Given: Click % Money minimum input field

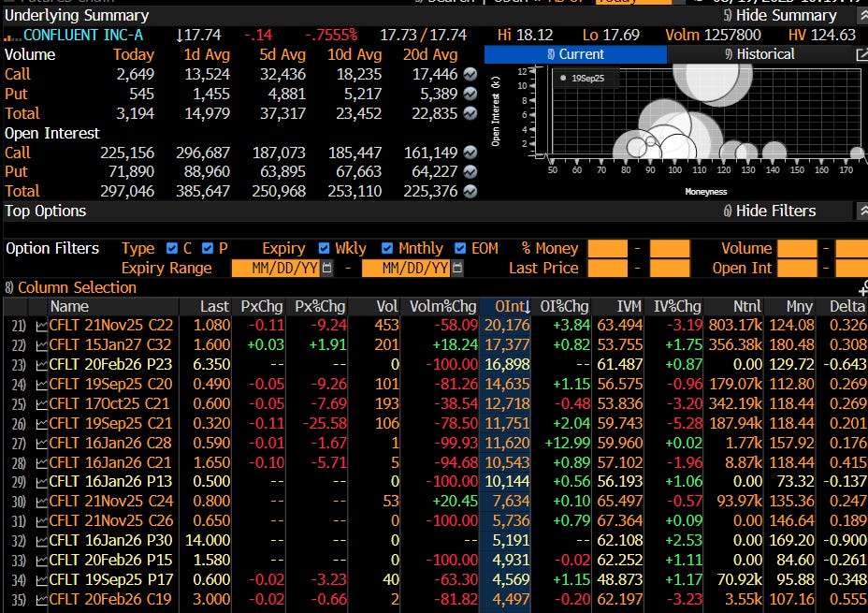Looking at the screenshot, I should point(607,249).
